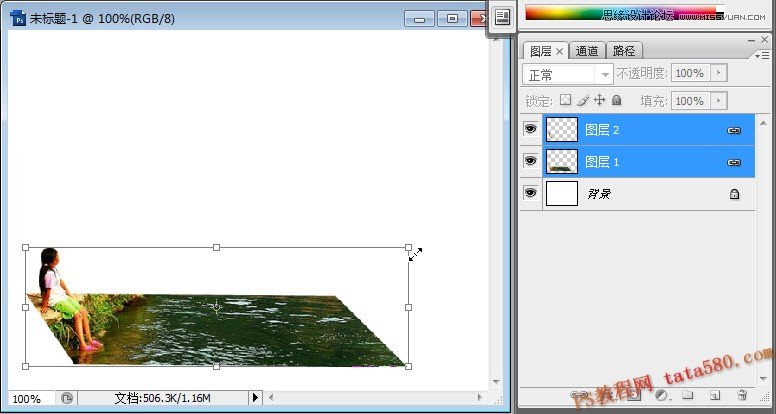
Task: Click the bottom-right transform handle
Action: click(x=408, y=367)
